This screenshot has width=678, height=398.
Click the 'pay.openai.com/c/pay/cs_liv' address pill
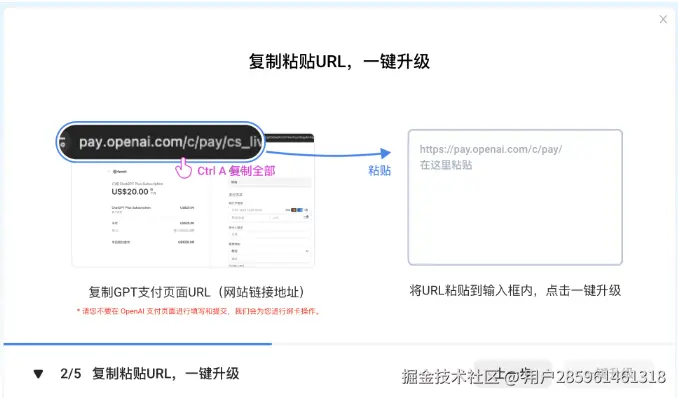tap(160, 142)
